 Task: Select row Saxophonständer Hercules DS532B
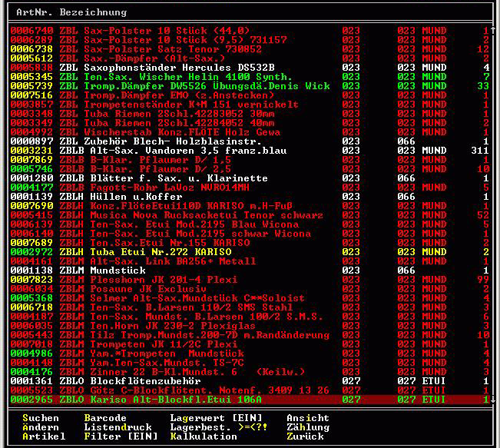(x=250, y=68)
